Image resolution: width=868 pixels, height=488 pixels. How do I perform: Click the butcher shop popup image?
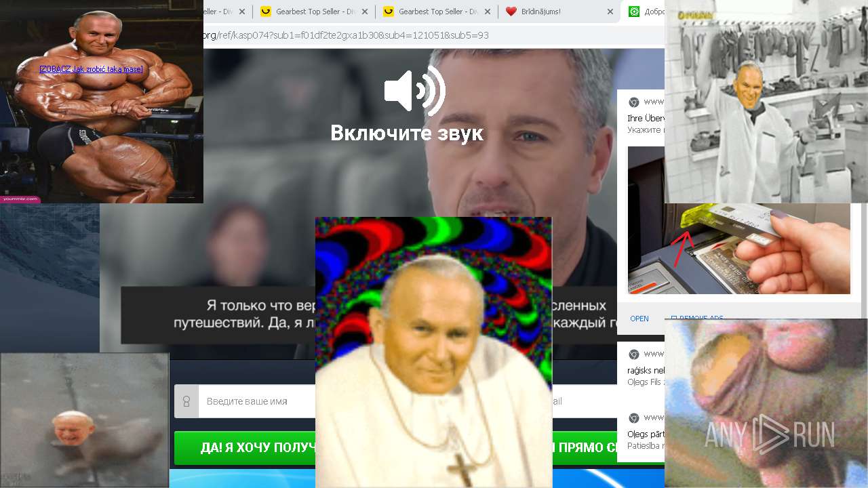pyautogui.click(x=766, y=102)
